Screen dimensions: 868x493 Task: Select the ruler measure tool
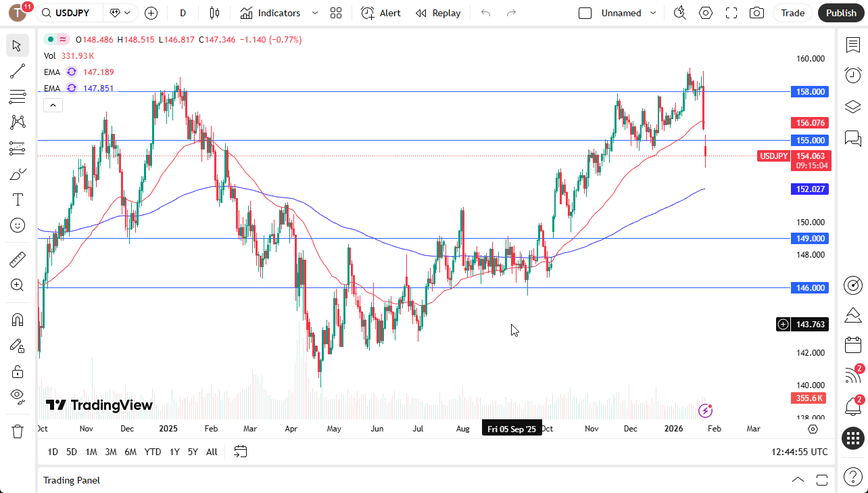pyautogui.click(x=18, y=259)
